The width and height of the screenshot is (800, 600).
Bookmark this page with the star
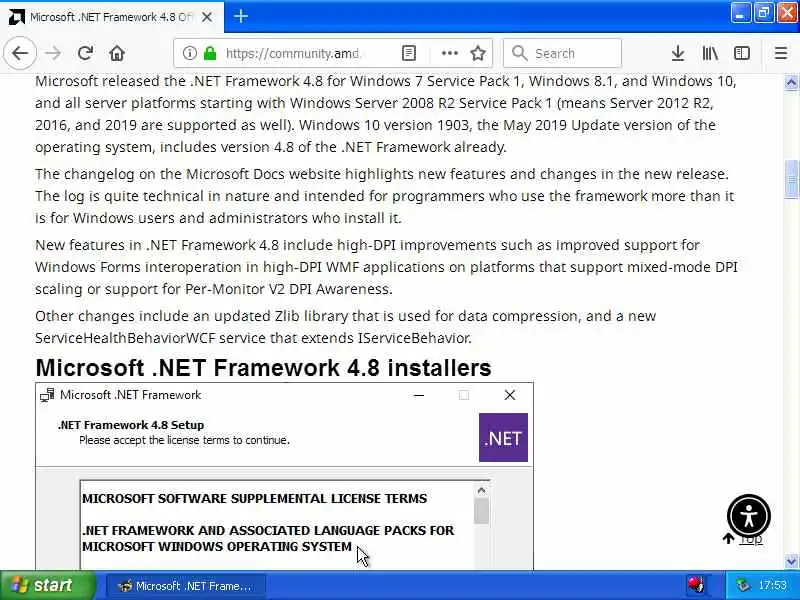[x=478, y=53]
